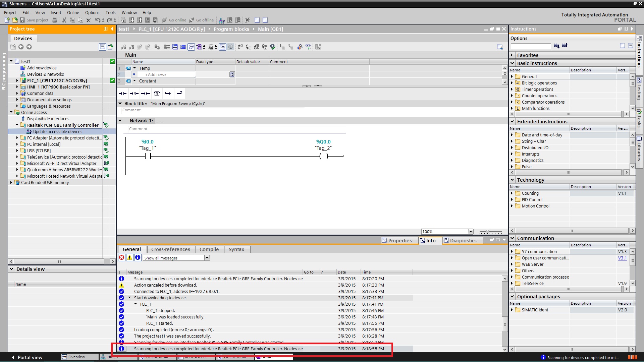Click the forward arrow in Project tree toolbar
The width and height of the screenshot is (644, 362).
[29, 47]
